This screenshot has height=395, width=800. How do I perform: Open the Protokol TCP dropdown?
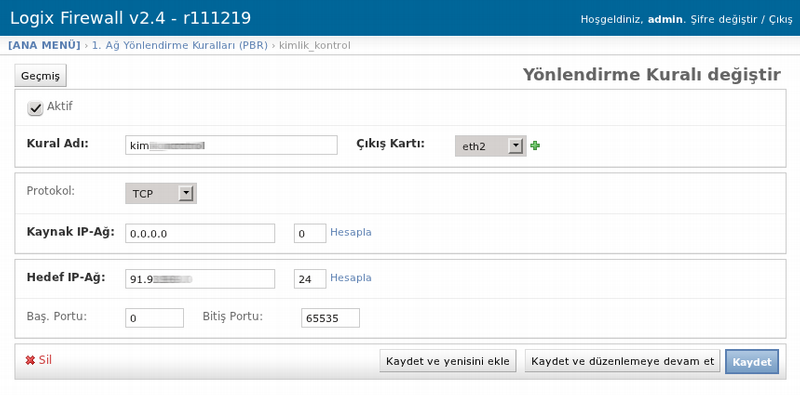(x=161, y=193)
